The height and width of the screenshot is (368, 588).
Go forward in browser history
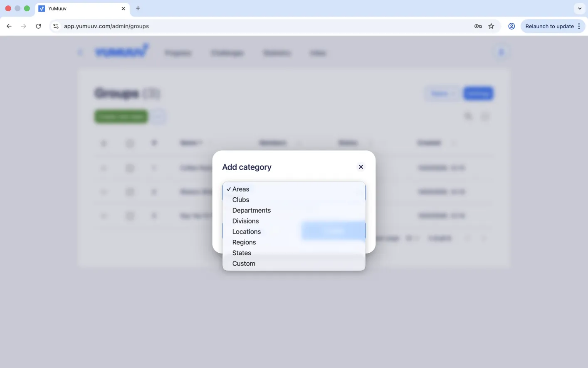(24, 26)
